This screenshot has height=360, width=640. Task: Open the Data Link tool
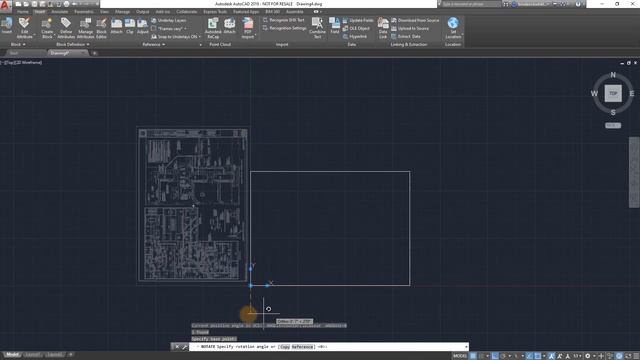coord(383,28)
